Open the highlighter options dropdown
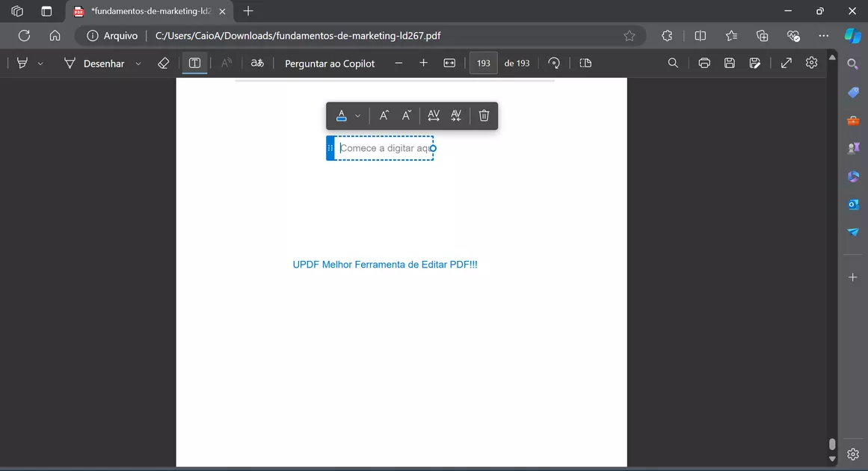This screenshot has width=868, height=471. coord(40,63)
